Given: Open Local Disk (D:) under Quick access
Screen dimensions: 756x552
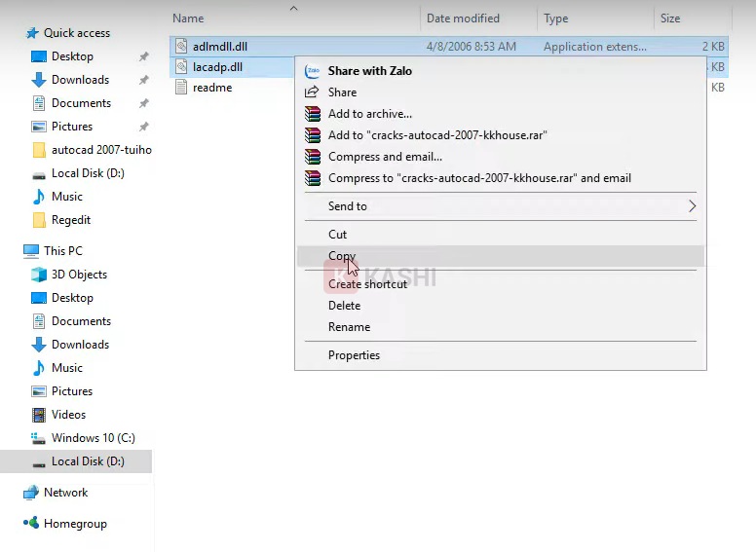Looking at the screenshot, I should coord(88,173).
